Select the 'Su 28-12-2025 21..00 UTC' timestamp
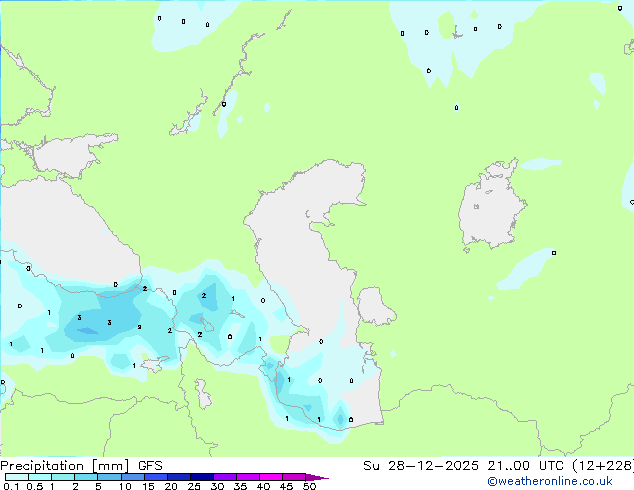The height and width of the screenshot is (490, 634). 463,466
